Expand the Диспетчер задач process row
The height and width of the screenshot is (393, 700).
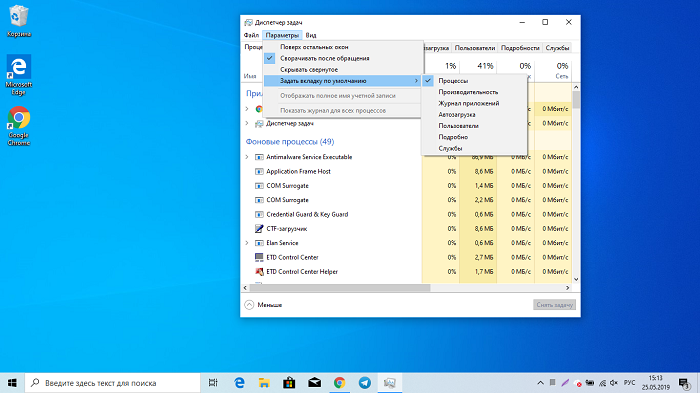[247, 123]
